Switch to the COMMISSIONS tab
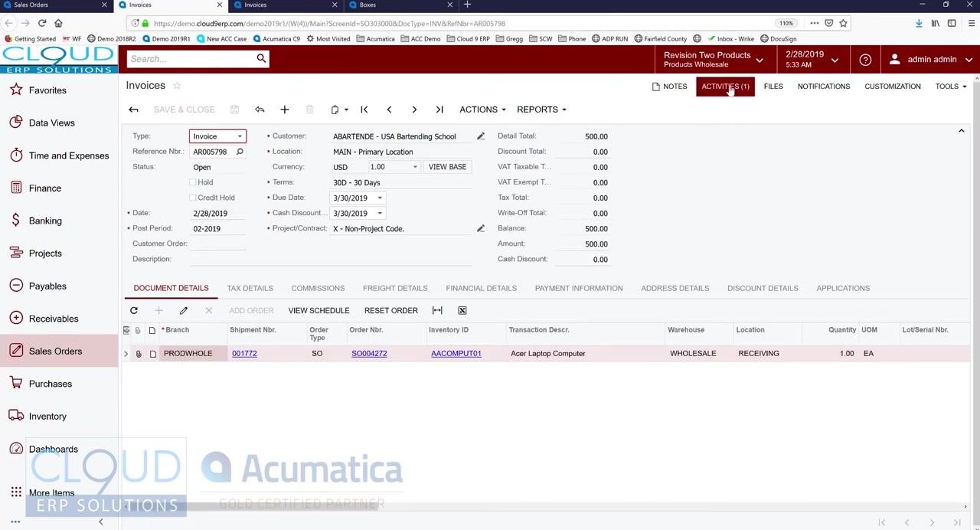This screenshot has width=980, height=530. (x=318, y=288)
